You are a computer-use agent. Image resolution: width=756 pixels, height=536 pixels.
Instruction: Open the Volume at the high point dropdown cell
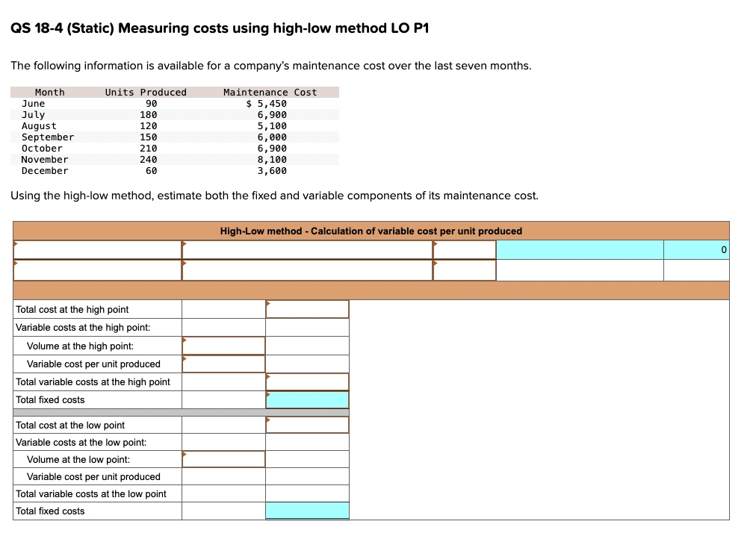(223, 344)
